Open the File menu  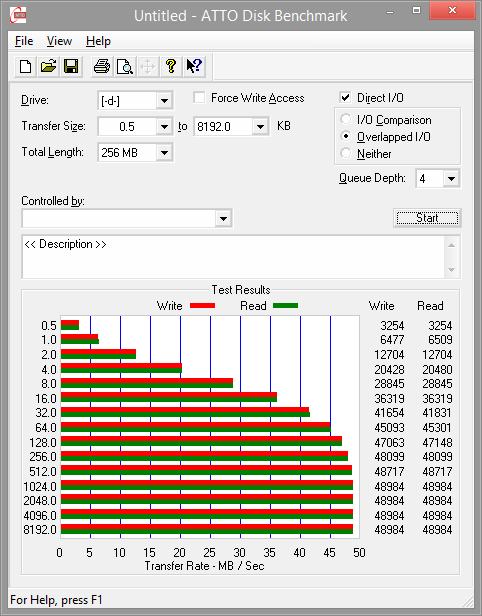click(24, 41)
